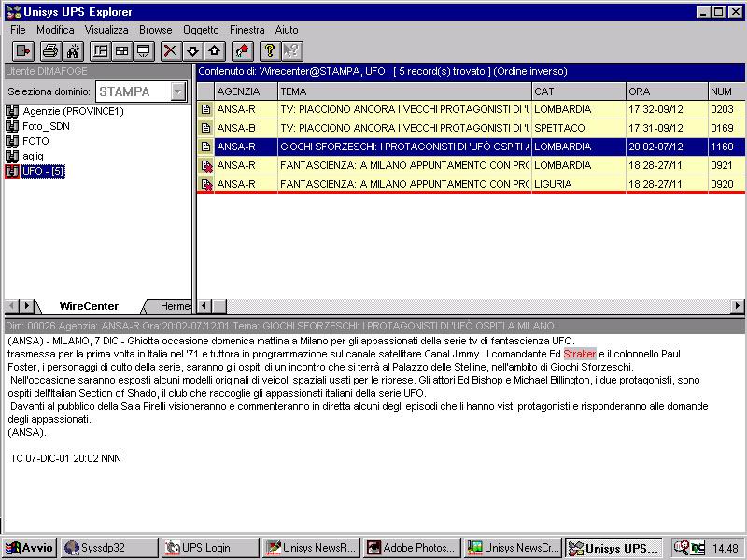Click the Avvio start button
The width and height of the screenshot is (747, 560).
(x=30, y=548)
